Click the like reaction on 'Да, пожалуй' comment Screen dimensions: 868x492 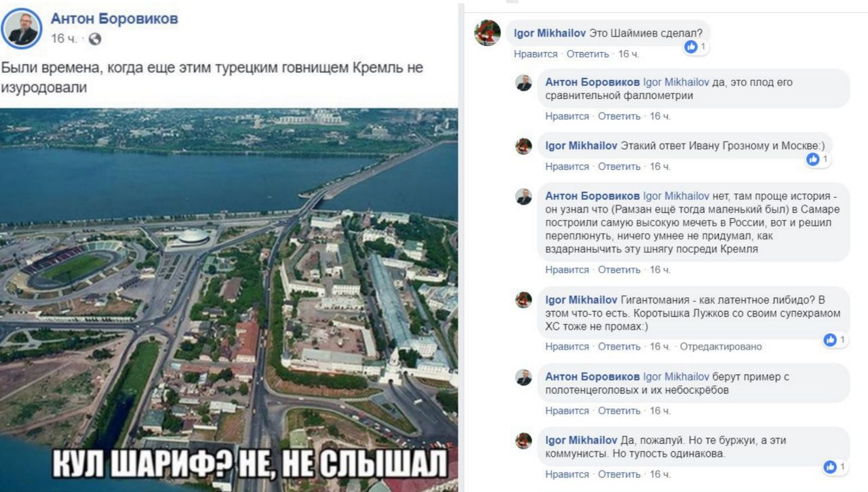830,467
